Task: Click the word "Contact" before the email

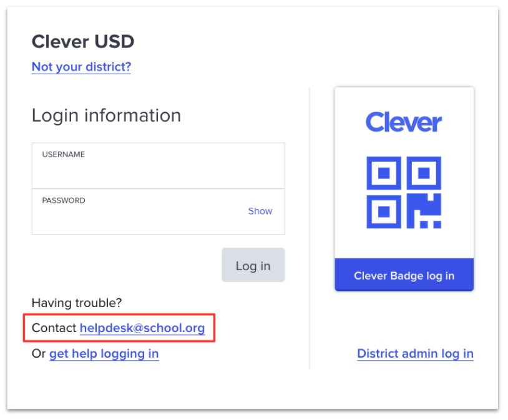Action: [x=54, y=328]
